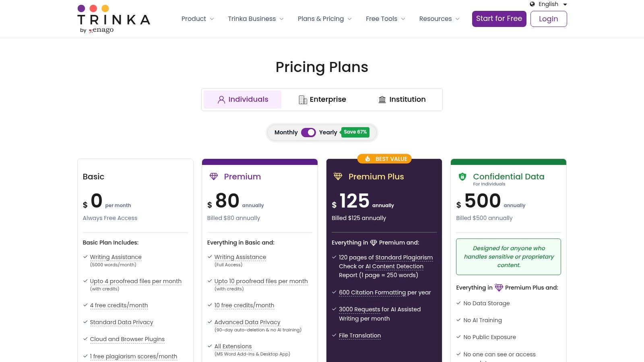Click the Individuals person icon

tap(221, 100)
